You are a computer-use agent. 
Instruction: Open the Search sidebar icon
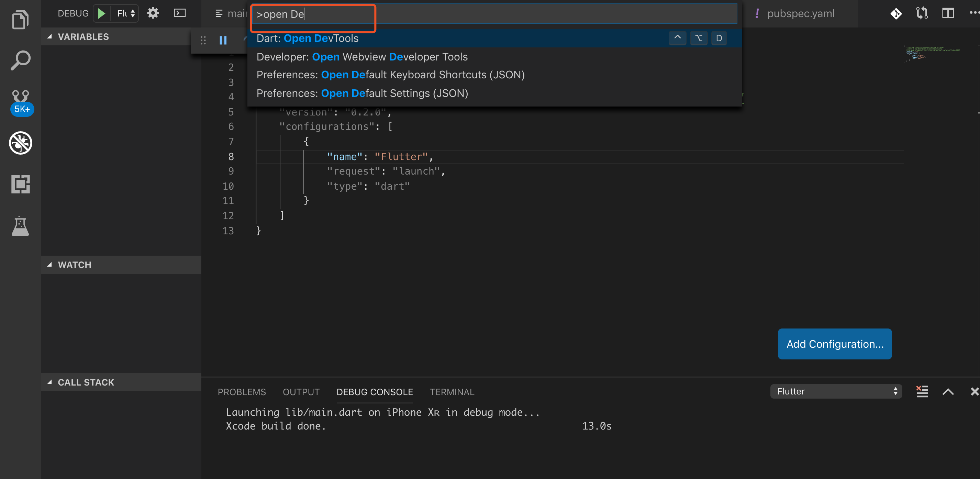[x=20, y=60]
